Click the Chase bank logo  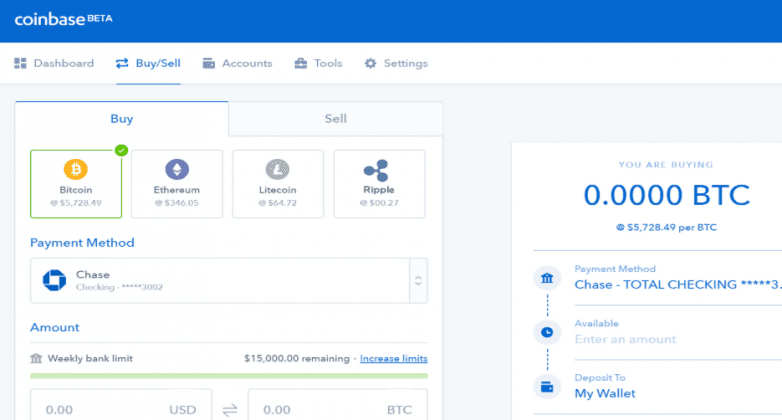click(x=54, y=280)
